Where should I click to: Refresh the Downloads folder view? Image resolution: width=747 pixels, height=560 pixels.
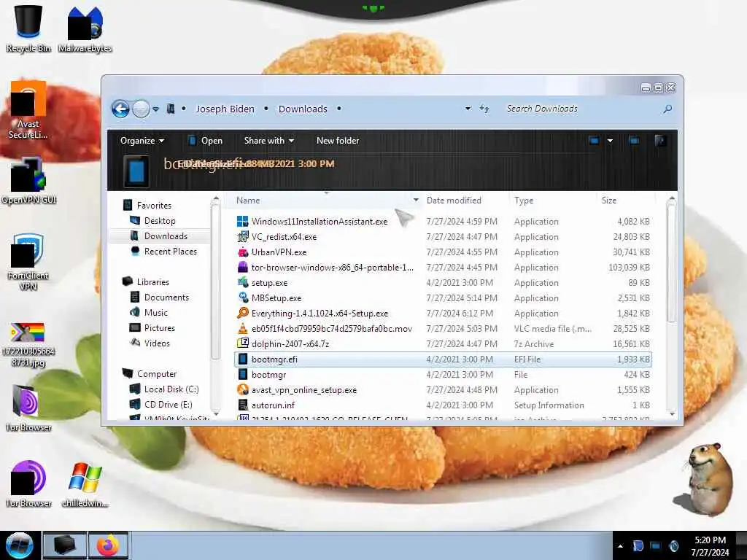coord(484,109)
